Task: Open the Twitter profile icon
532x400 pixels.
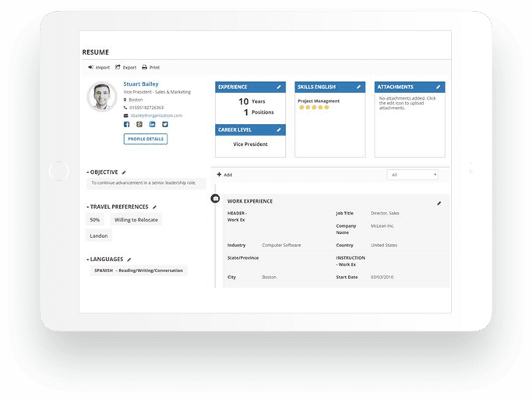Action: (165, 124)
